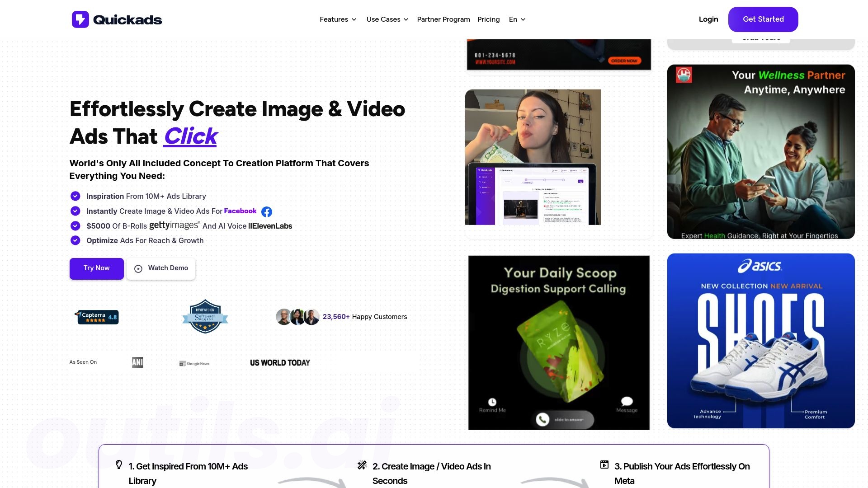Click the slide to answer control
The height and width of the screenshot is (488, 868).
coord(565,419)
